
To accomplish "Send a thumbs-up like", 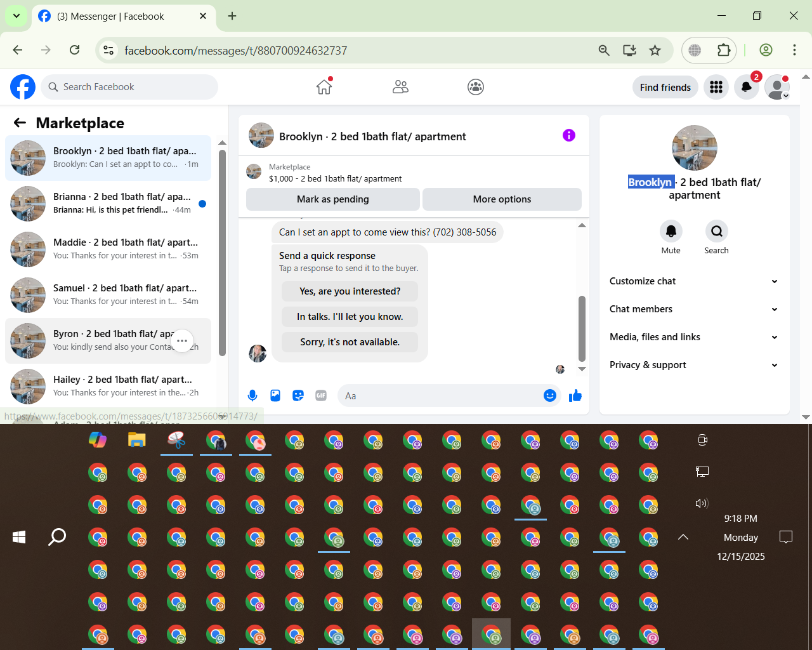I will click(575, 395).
